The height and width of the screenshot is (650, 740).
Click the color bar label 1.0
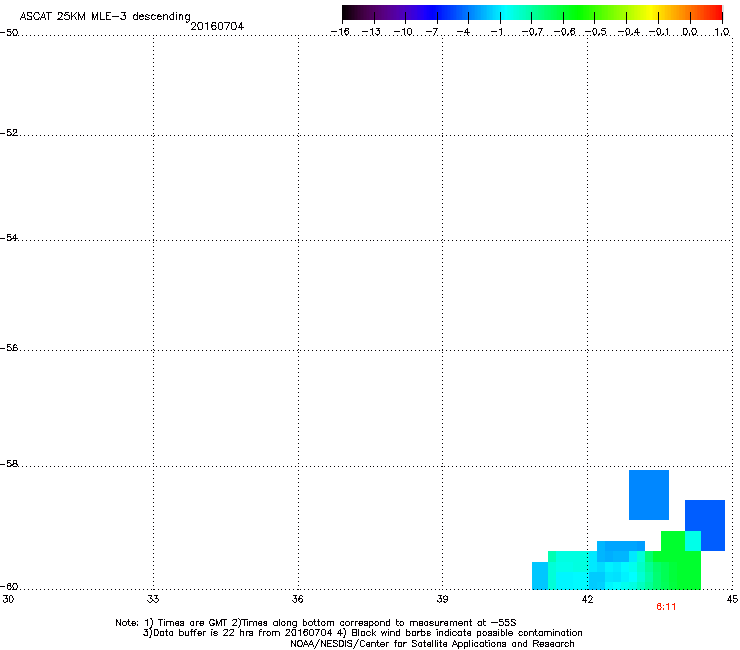[722, 32]
